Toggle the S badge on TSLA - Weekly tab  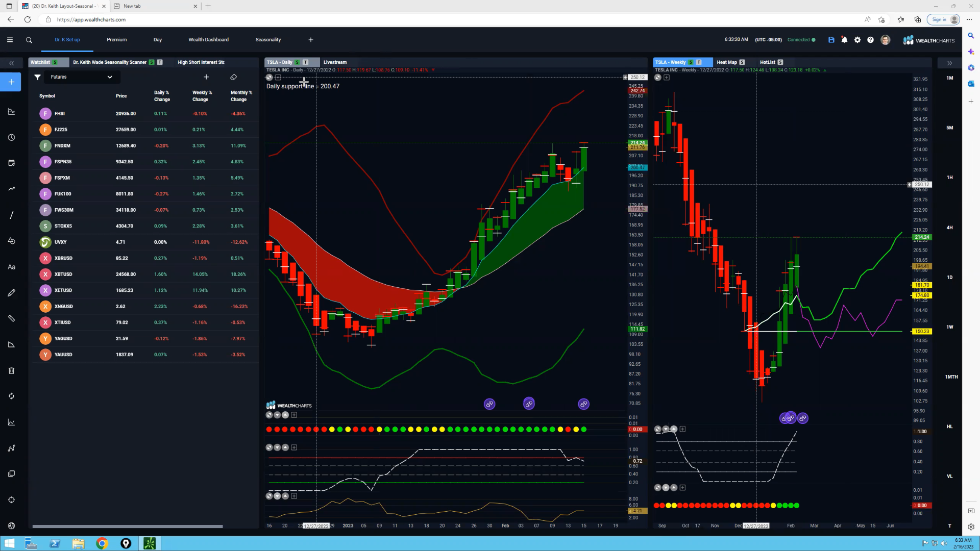pyautogui.click(x=691, y=62)
